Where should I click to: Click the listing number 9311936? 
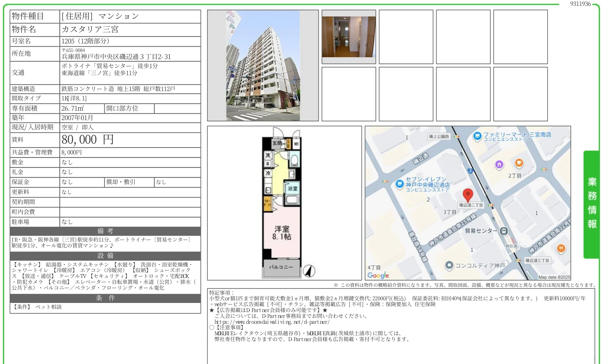pos(580,4)
